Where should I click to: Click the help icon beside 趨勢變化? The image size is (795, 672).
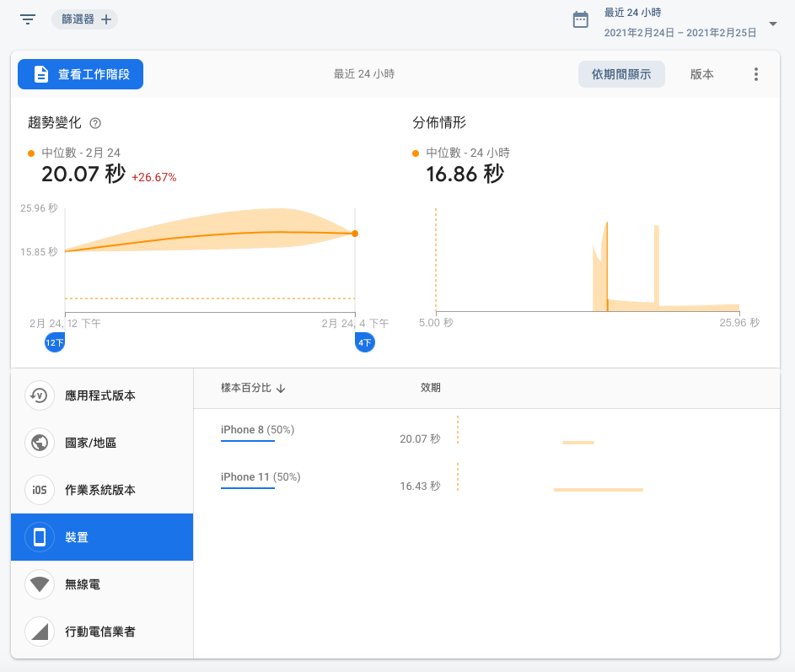coord(95,123)
